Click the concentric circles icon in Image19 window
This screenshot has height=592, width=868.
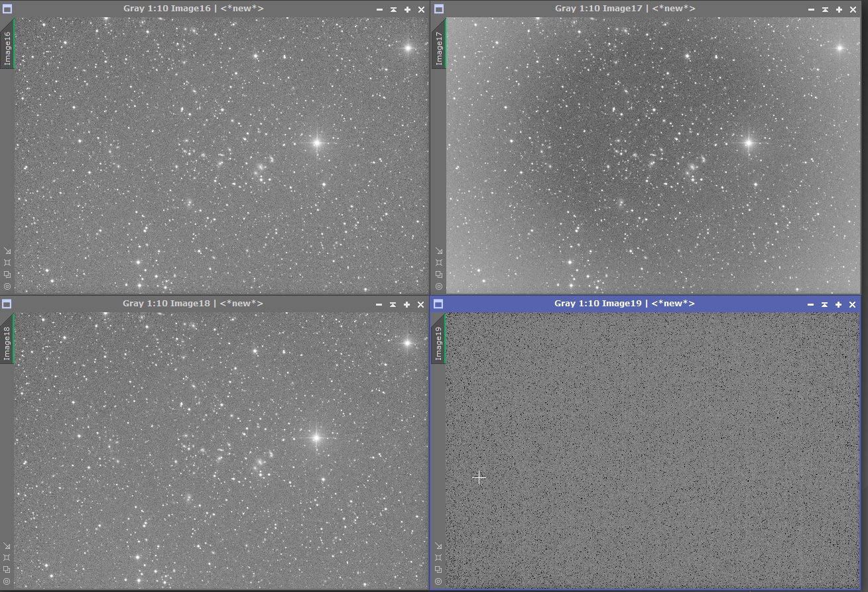pos(439,581)
